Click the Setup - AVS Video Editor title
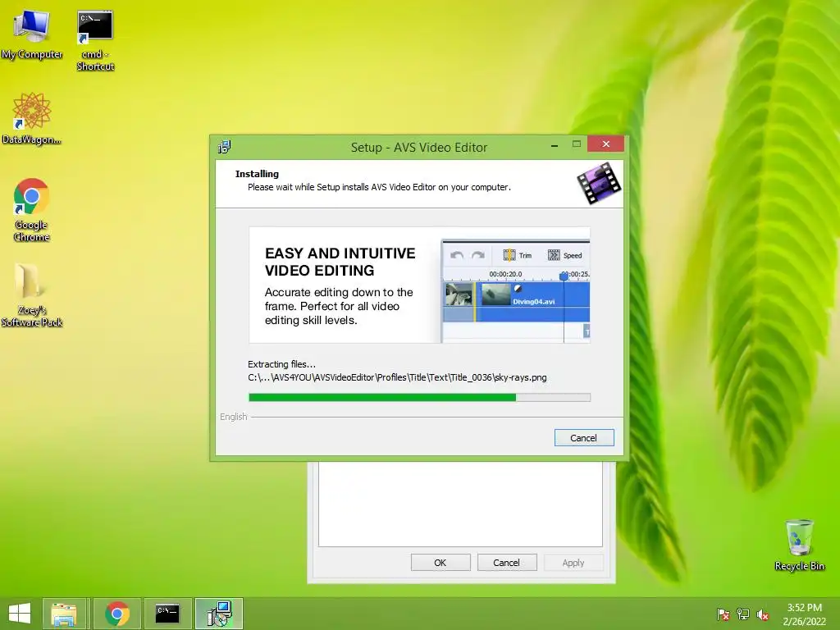 419,148
